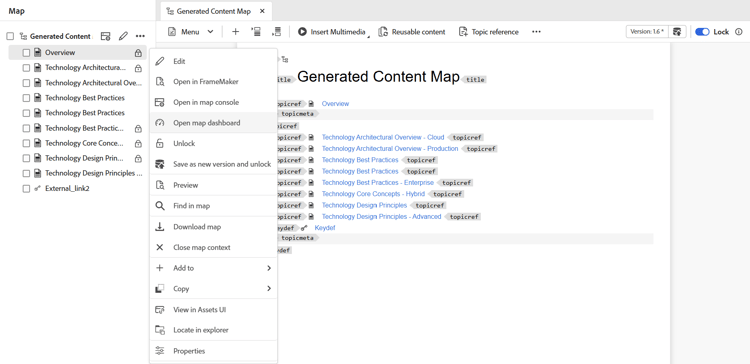Check the External_link2 checkbox
The height and width of the screenshot is (364, 750).
tap(26, 188)
